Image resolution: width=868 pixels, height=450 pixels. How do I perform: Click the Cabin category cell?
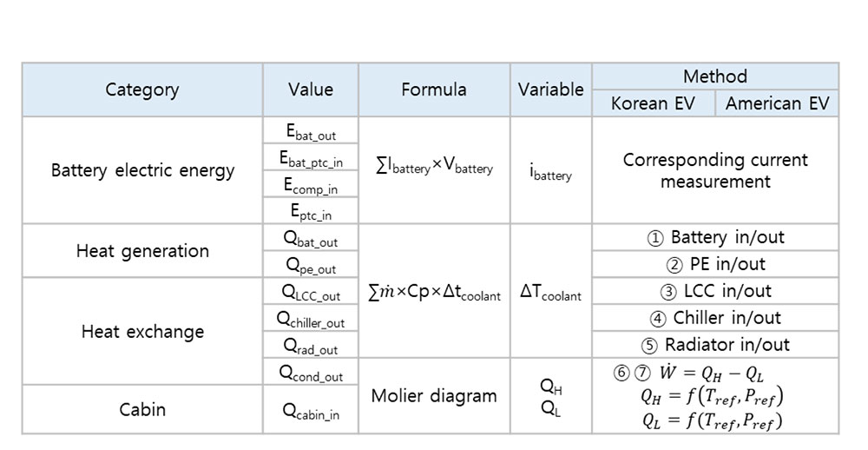point(142,409)
